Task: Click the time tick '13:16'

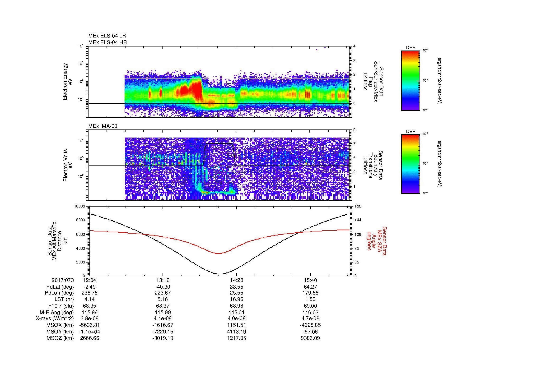Action: (x=163, y=280)
